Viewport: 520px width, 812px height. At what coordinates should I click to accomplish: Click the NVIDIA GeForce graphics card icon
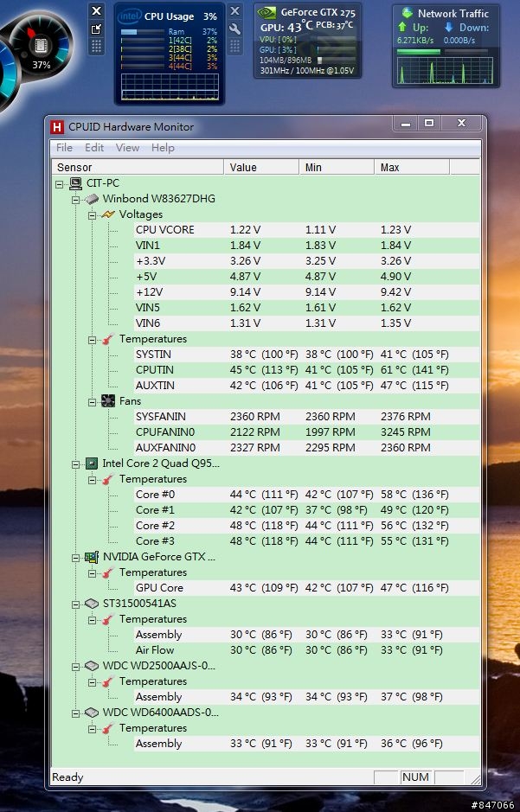(92, 557)
